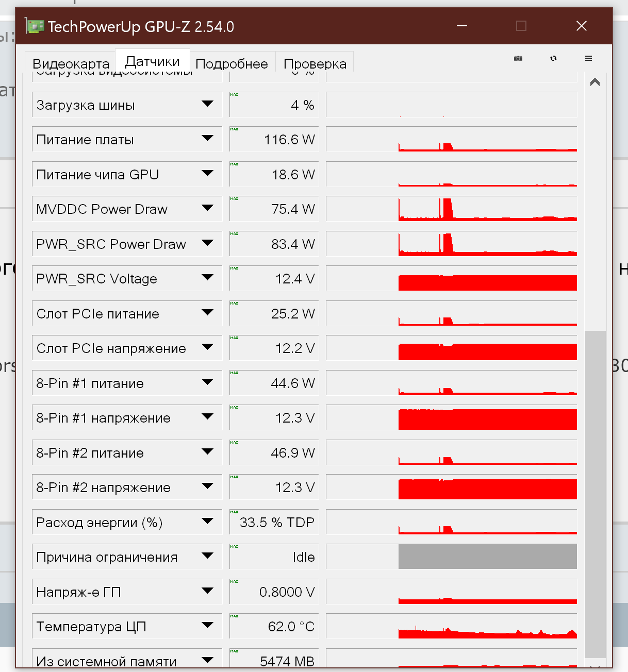Open MVDDC Power Draw dropdown arrow
This screenshot has width=628, height=672.
point(208,208)
